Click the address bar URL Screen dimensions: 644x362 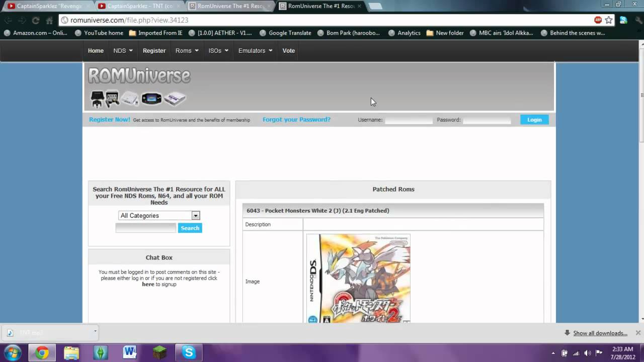point(129,20)
